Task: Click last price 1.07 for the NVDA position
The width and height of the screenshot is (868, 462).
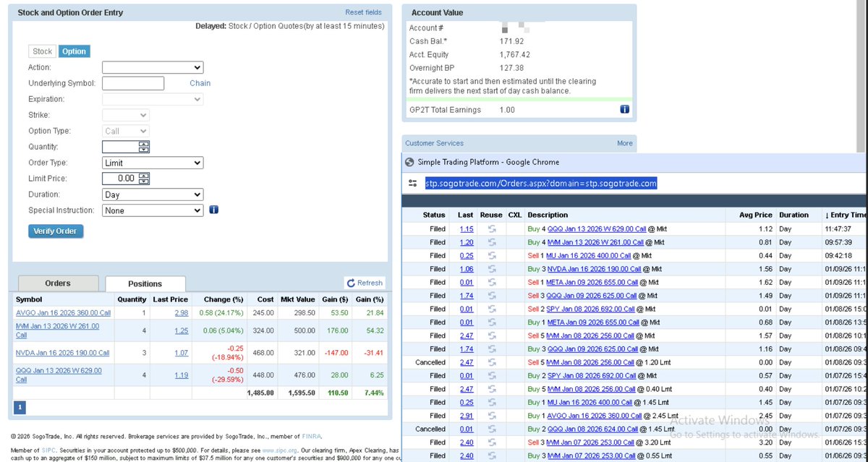Action: coord(181,353)
